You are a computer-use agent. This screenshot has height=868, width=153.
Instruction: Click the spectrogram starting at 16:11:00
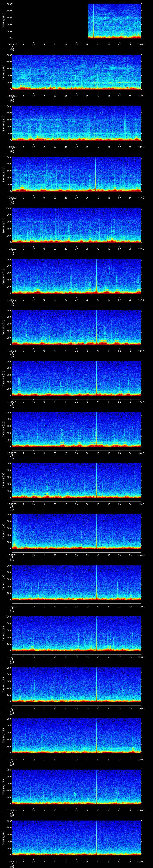pyautogui.click(x=76, y=123)
